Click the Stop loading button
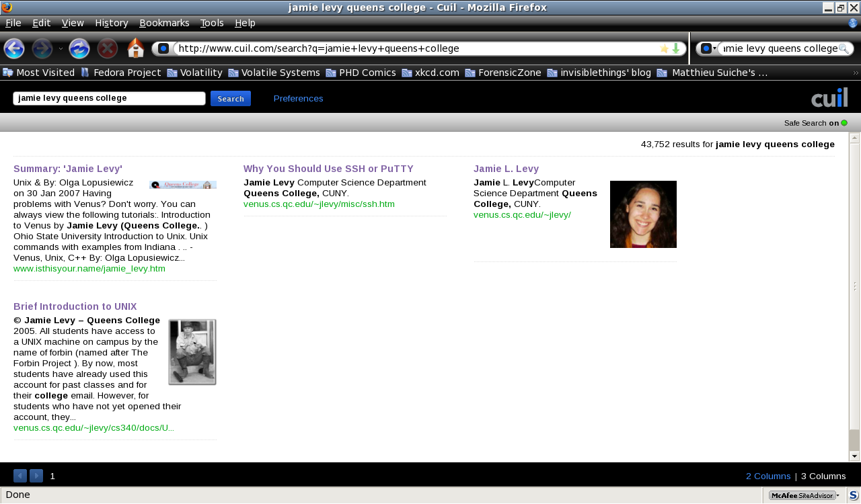This screenshot has height=504, width=861. (x=108, y=48)
